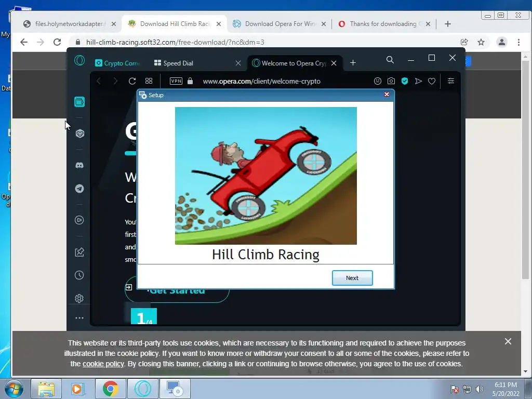Open History clock icon in Opera sidebar

pyautogui.click(x=79, y=275)
